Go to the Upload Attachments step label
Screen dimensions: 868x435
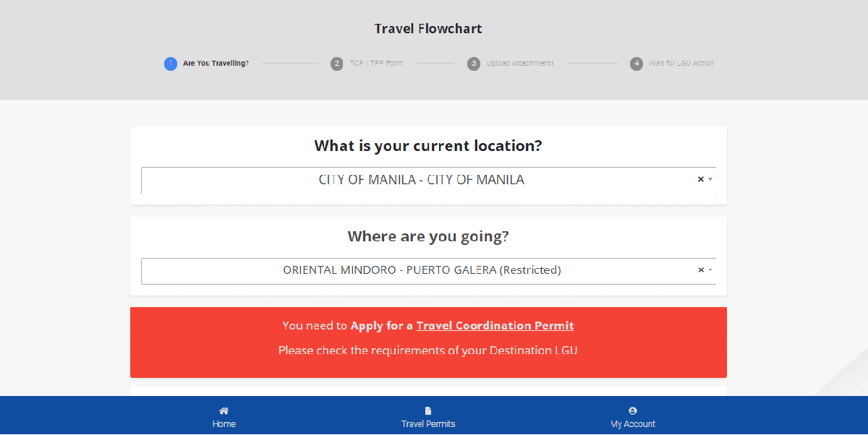520,64
